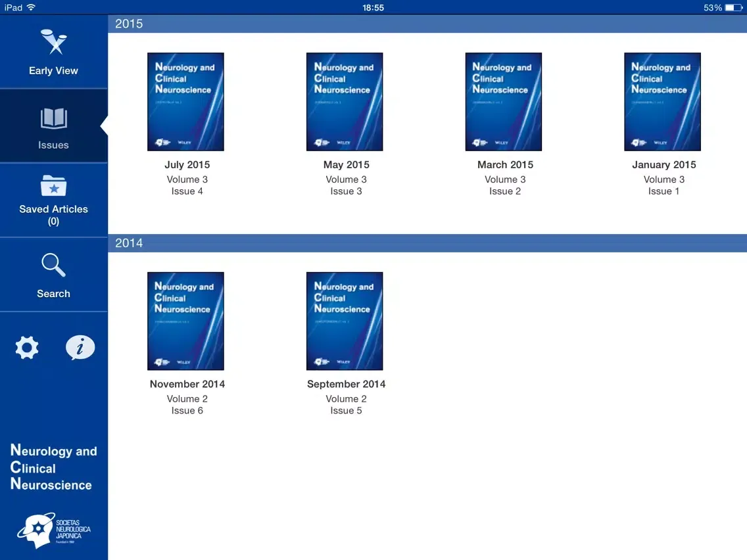
Task: Tap Volume 2 Issue 6 text
Action: [x=187, y=404]
